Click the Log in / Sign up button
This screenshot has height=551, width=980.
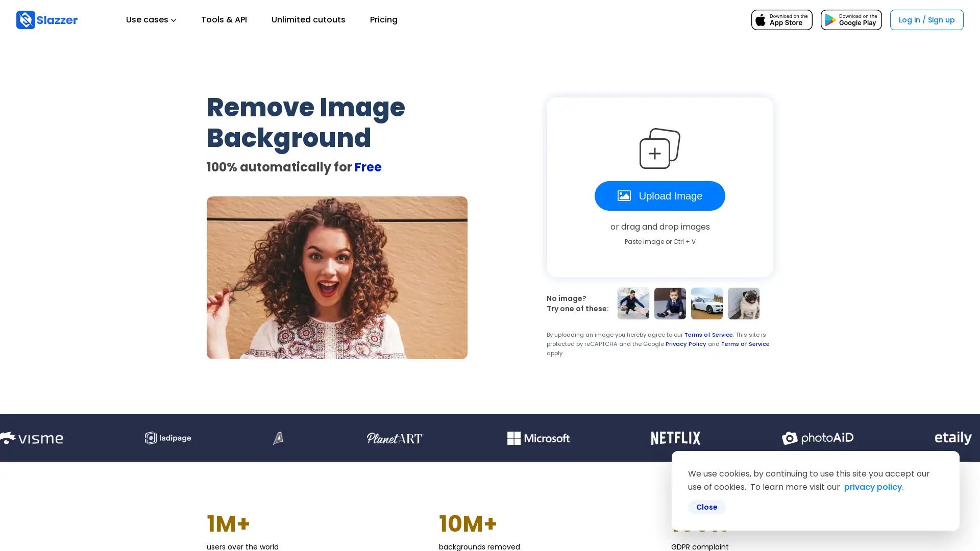pos(926,20)
